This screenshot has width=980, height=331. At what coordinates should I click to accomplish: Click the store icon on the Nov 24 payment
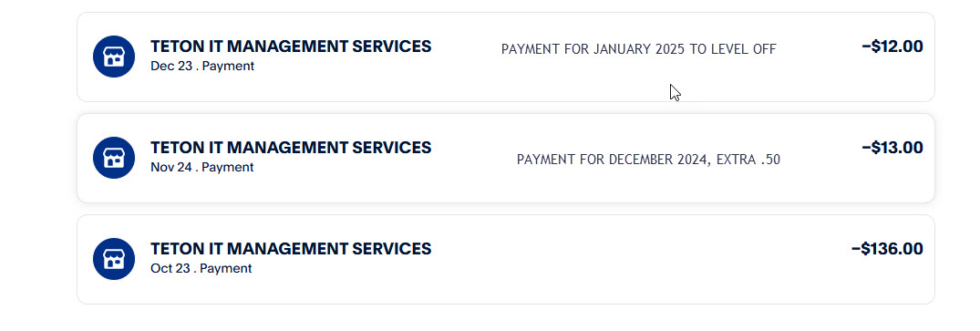114,158
